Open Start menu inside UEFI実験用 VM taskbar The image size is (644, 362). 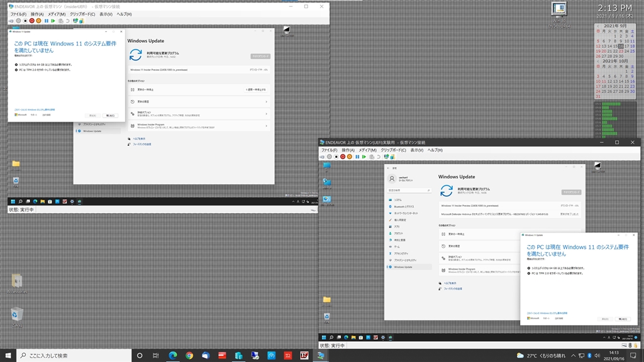click(x=324, y=337)
